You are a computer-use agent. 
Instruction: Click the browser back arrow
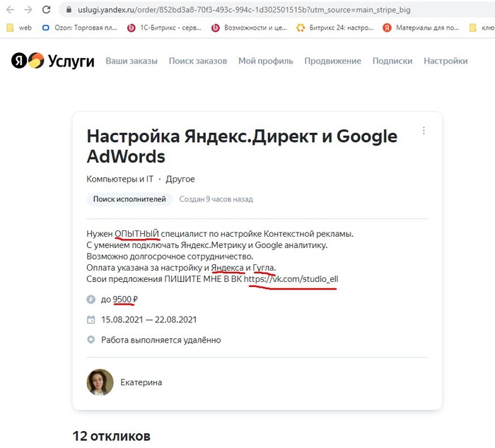(10, 10)
